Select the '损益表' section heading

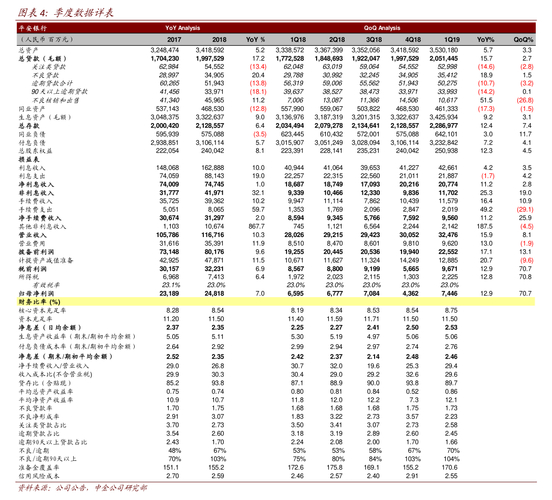click(29, 160)
